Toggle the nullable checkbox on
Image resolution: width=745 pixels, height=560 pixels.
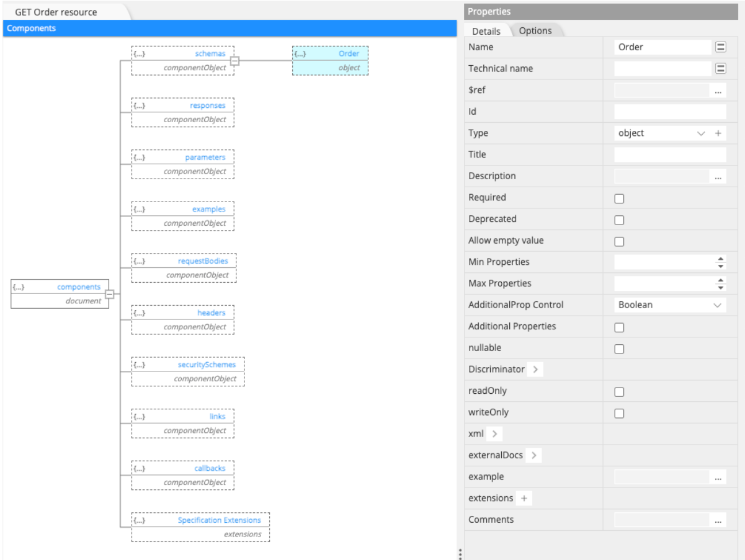(x=620, y=348)
